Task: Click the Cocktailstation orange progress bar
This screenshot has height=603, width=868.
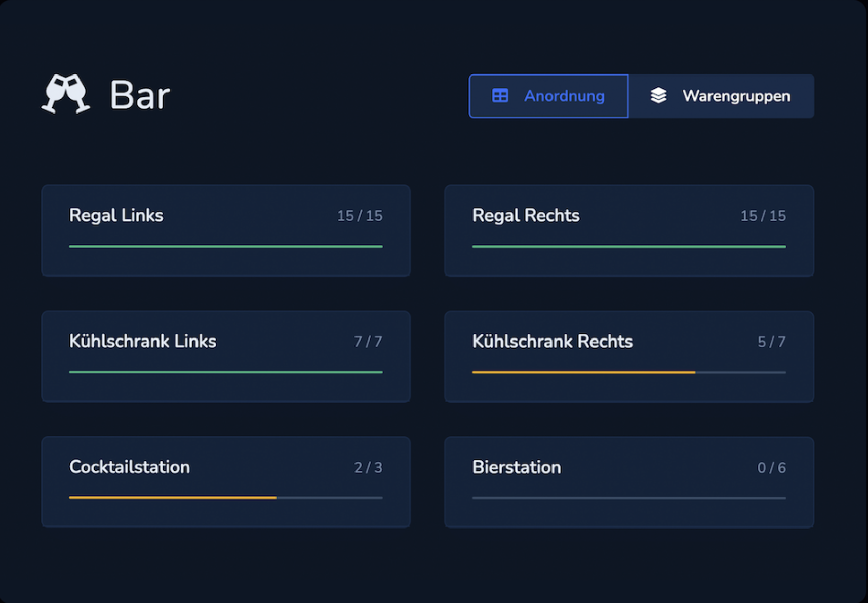Action: coord(173,498)
